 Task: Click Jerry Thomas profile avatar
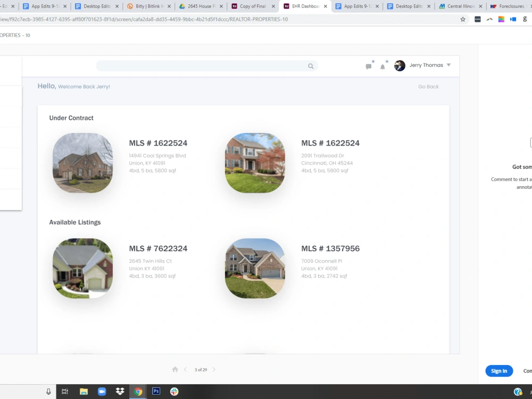point(400,65)
